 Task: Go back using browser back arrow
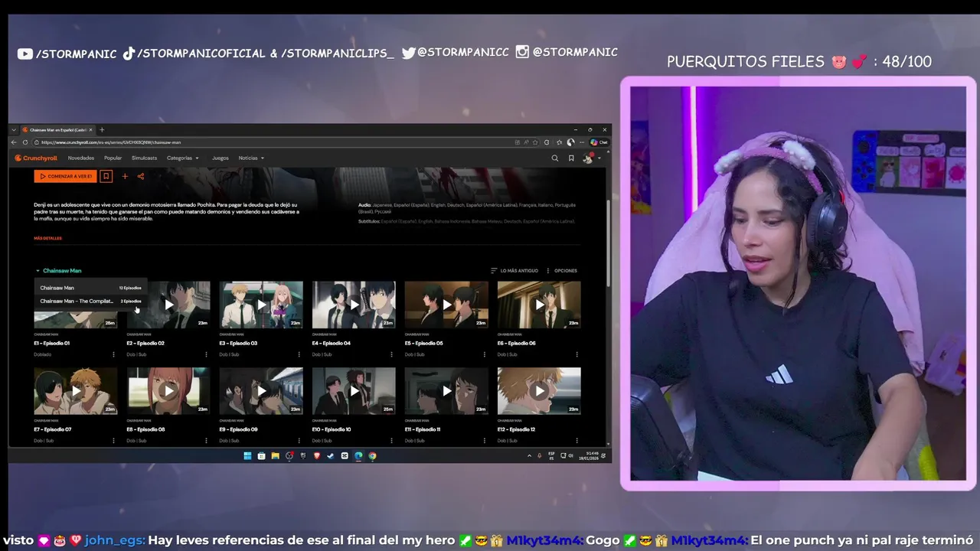click(x=14, y=142)
